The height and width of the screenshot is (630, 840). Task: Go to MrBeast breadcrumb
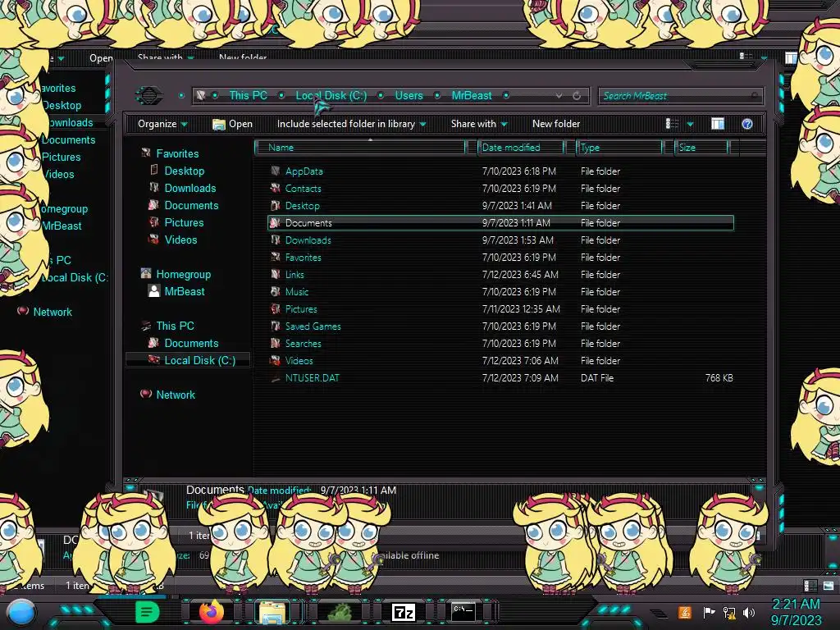(472, 95)
